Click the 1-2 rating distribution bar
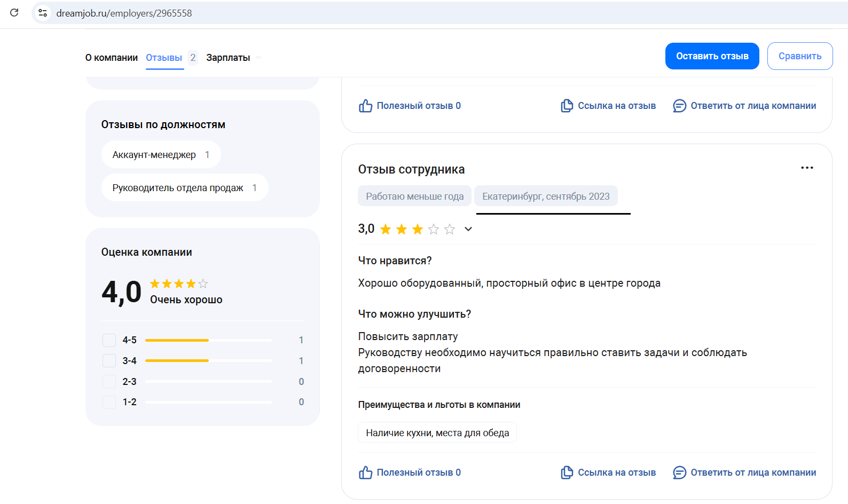Viewport: 848px width, 504px height. 208,402
